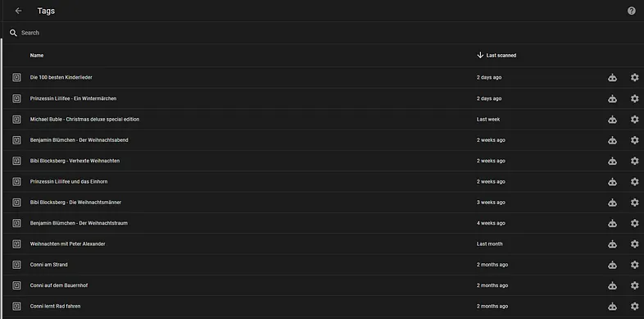Sort by the Name column header
The image size is (644, 319).
point(37,55)
